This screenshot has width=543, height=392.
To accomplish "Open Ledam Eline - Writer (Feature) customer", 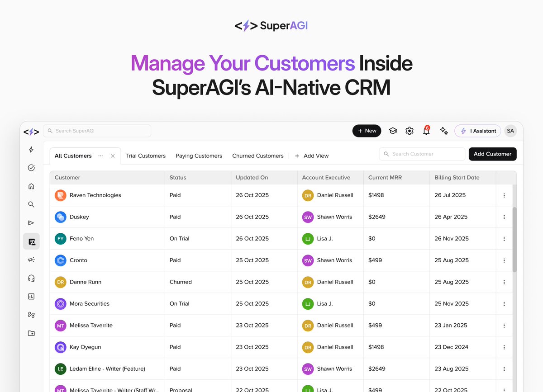I will [x=107, y=369].
